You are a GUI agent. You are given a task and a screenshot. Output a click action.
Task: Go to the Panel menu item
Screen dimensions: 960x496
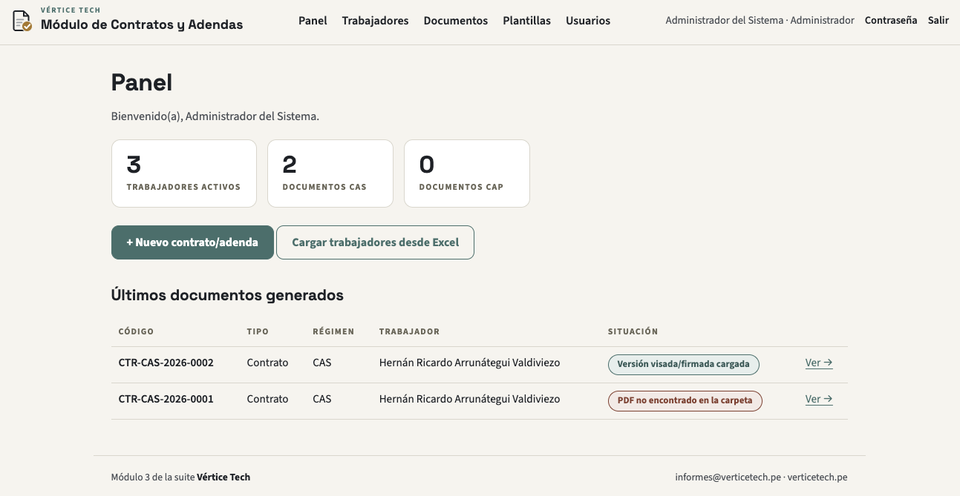pos(313,21)
